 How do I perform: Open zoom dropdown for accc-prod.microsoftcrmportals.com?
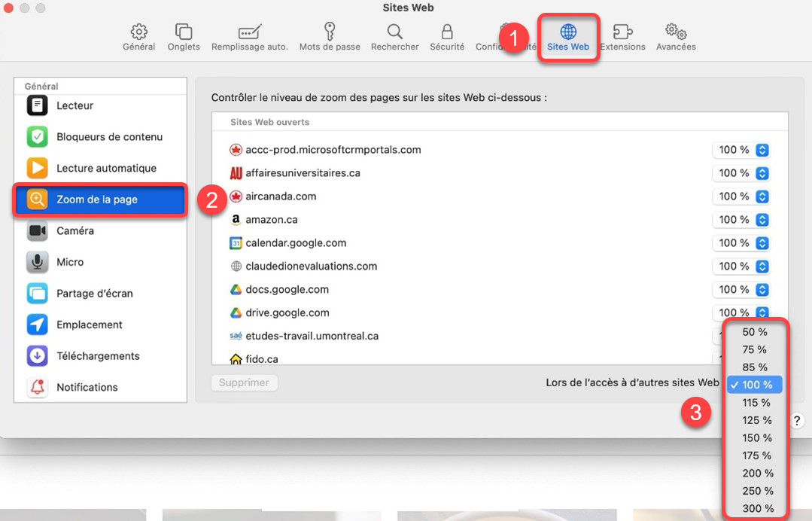point(741,150)
